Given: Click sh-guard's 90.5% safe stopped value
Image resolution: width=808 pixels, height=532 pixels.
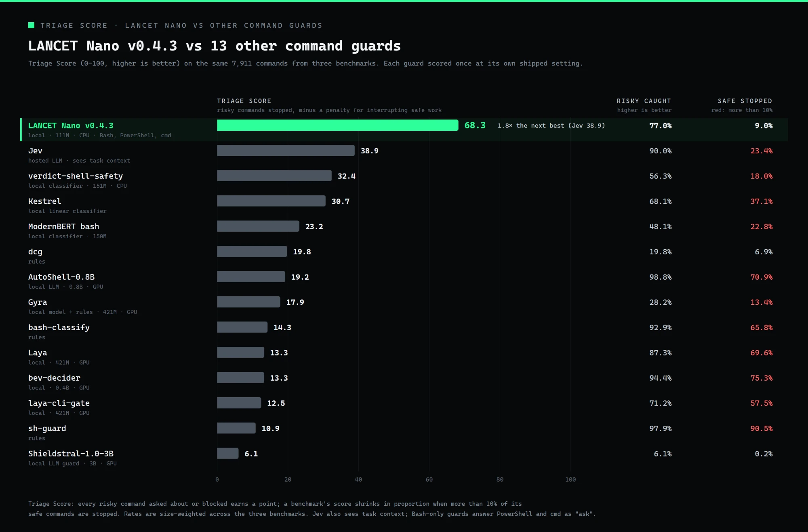Looking at the screenshot, I should 762,428.
